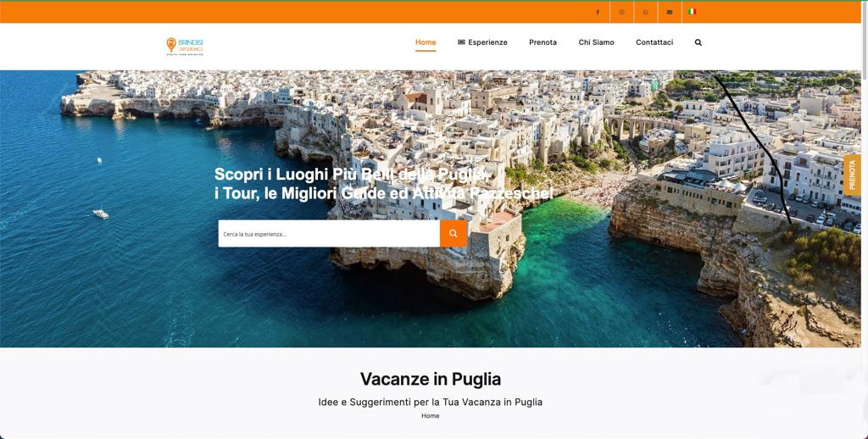
Task: Select the Italian flag language icon
Action: (692, 12)
